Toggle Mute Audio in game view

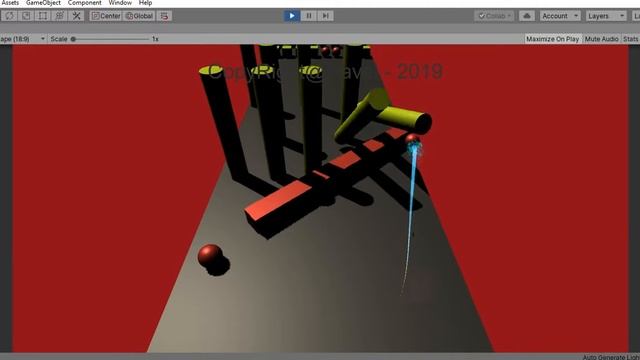coord(601,39)
